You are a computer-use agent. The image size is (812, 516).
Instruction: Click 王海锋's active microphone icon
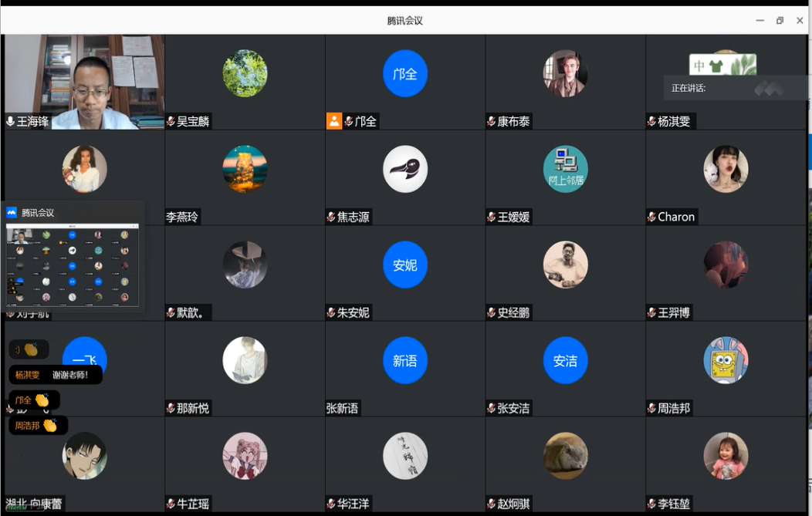coord(10,121)
